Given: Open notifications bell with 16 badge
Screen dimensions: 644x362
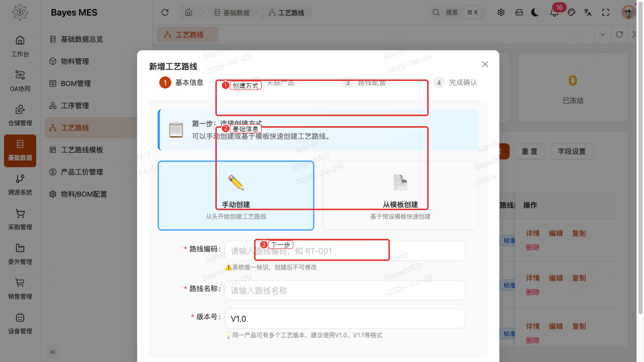Looking at the screenshot, I should [x=554, y=13].
